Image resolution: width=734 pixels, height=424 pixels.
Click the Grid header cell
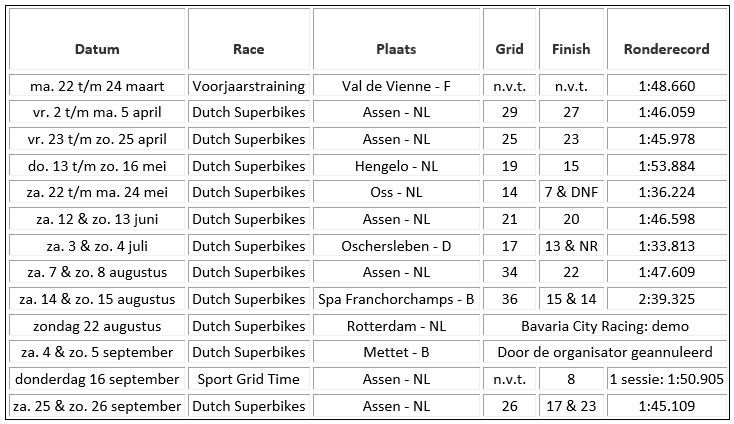coord(509,39)
